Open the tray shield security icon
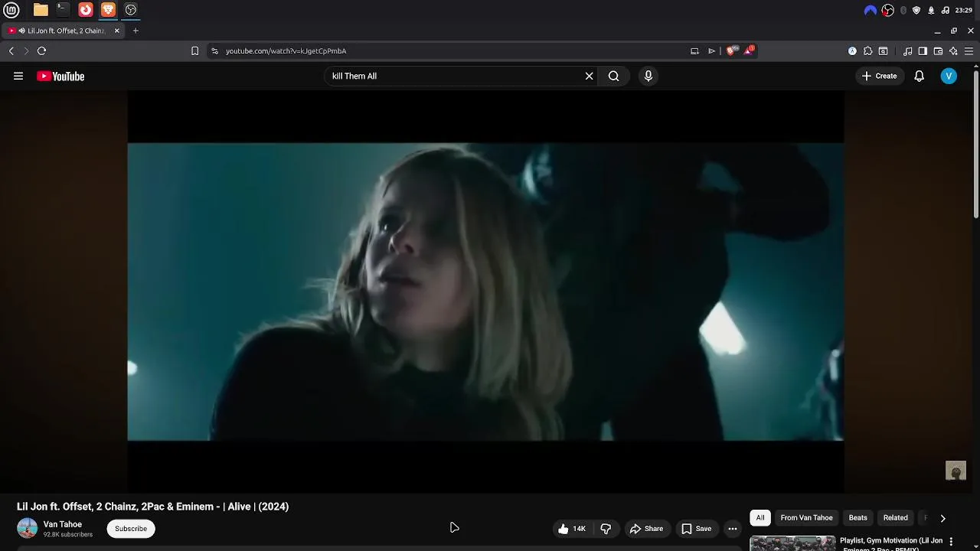This screenshot has height=551, width=980. click(916, 10)
